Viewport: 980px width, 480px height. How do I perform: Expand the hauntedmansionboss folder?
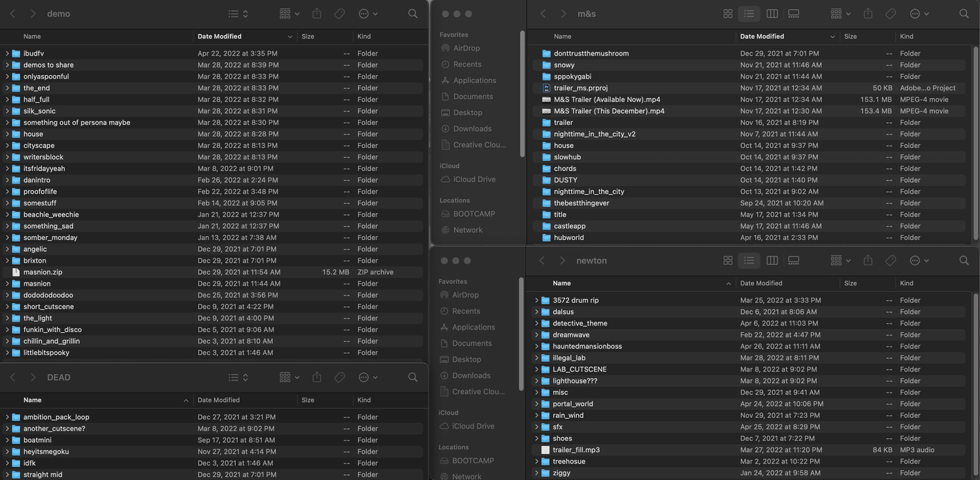point(536,347)
